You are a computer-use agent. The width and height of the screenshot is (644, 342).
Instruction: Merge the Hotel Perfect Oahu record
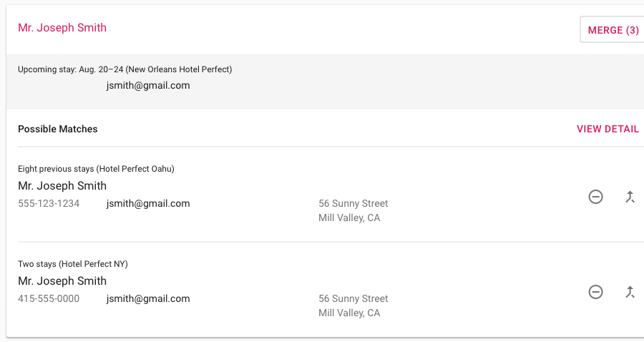click(x=630, y=197)
